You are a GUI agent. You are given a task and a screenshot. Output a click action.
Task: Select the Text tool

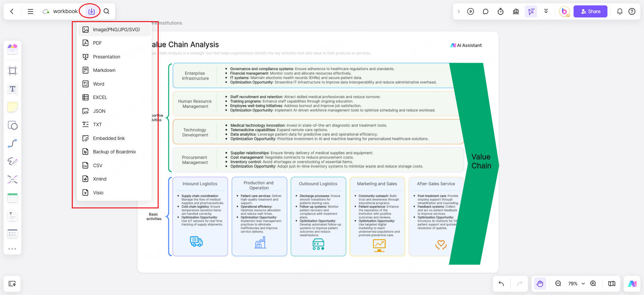coord(12,89)
